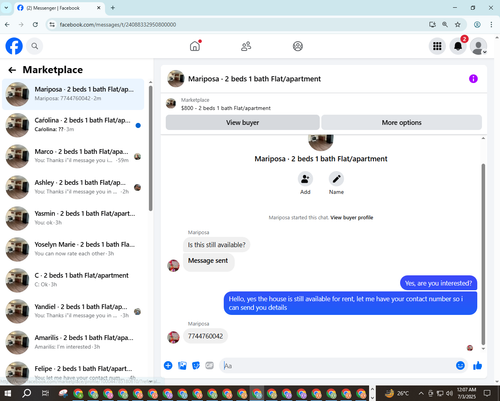Click Mariposa's avatar beside the phone number message

173,337
